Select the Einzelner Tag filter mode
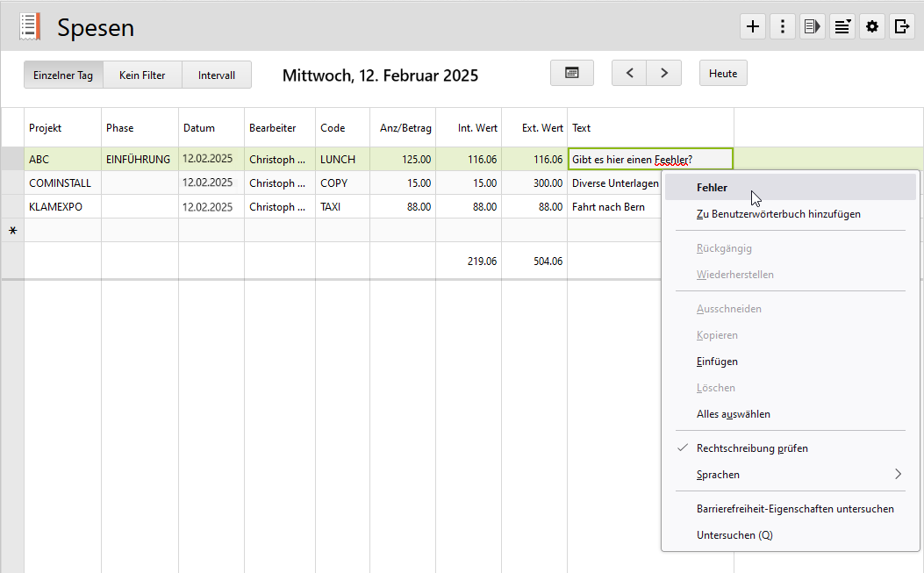Image resolution: width=924 pixels, height=573 pixels. [63, 75]
